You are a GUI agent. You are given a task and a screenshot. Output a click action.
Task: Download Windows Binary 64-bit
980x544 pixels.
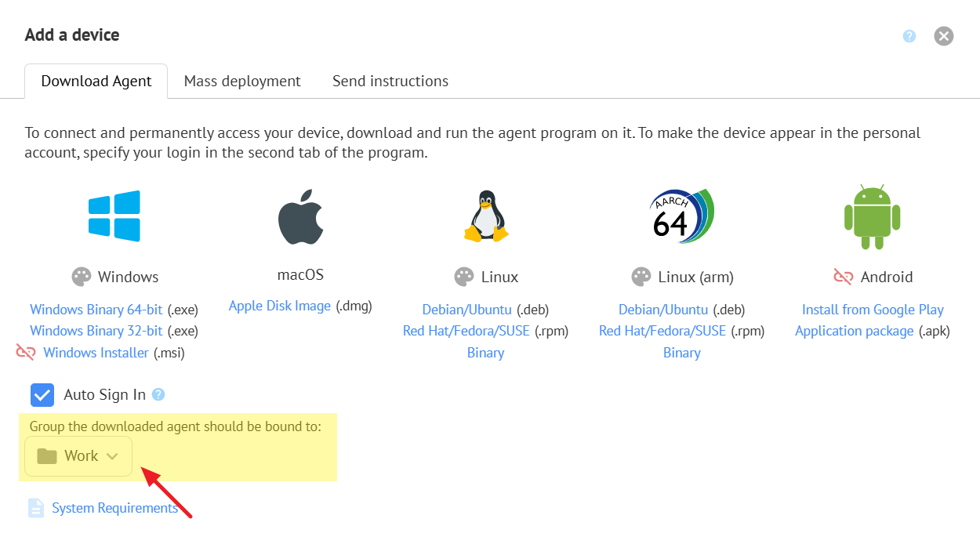coord(96,310)
